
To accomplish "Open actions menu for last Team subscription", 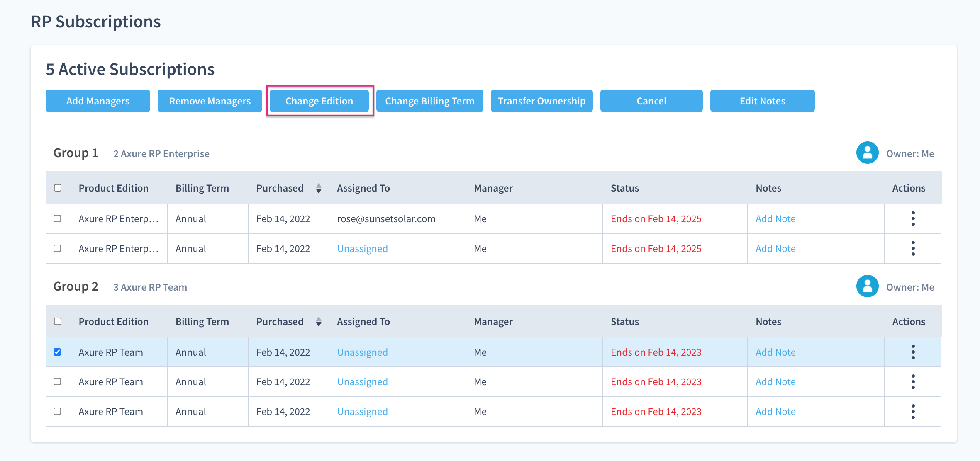I will [x=913, y=412].
